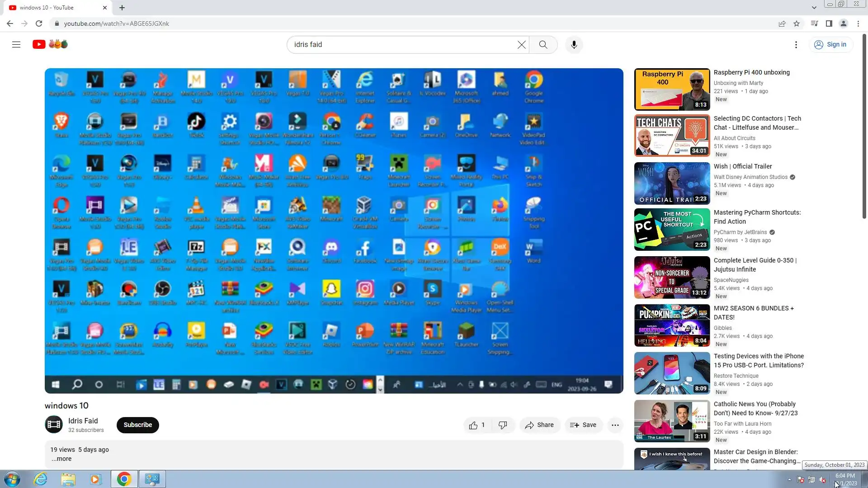Clear the search box text
The height and width of the screenshot is (488, 868).
click(x=521, y=45)
